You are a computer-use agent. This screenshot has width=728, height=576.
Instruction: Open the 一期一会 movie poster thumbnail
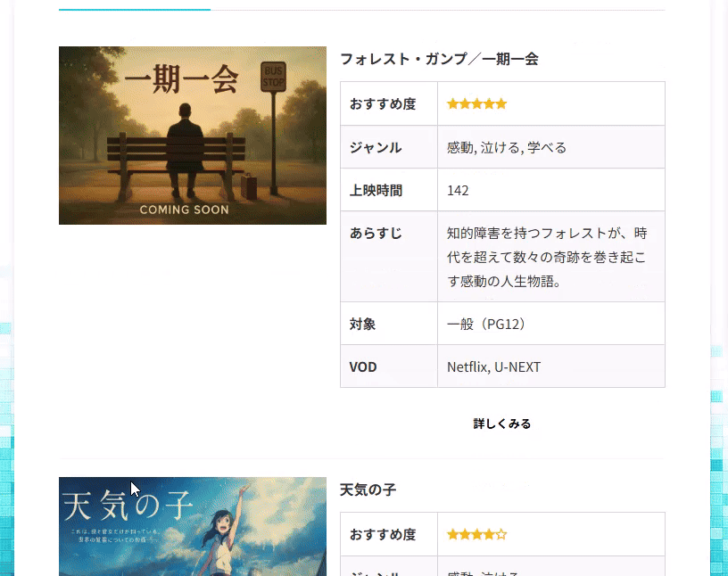click(193, 135)
